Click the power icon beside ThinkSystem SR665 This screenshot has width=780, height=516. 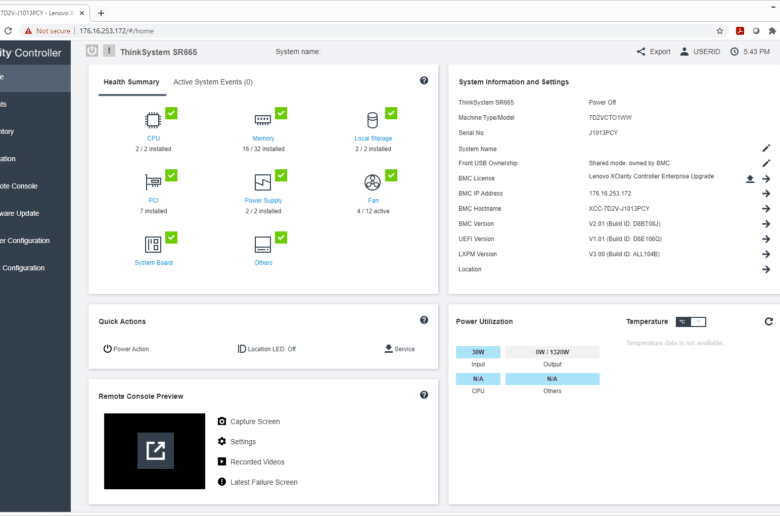click(92, 51)
